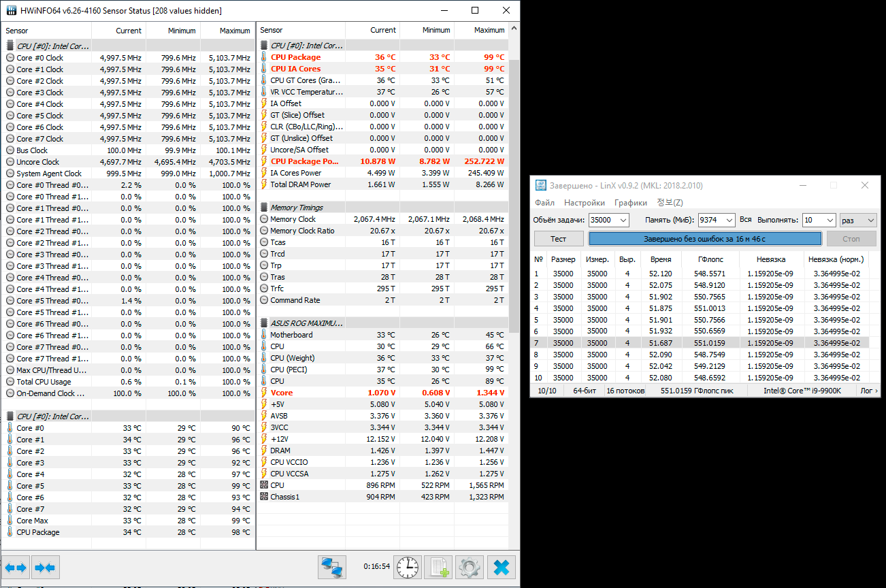
Task: Click the Core #7 Clock sensor row
Action: point(129,139)
